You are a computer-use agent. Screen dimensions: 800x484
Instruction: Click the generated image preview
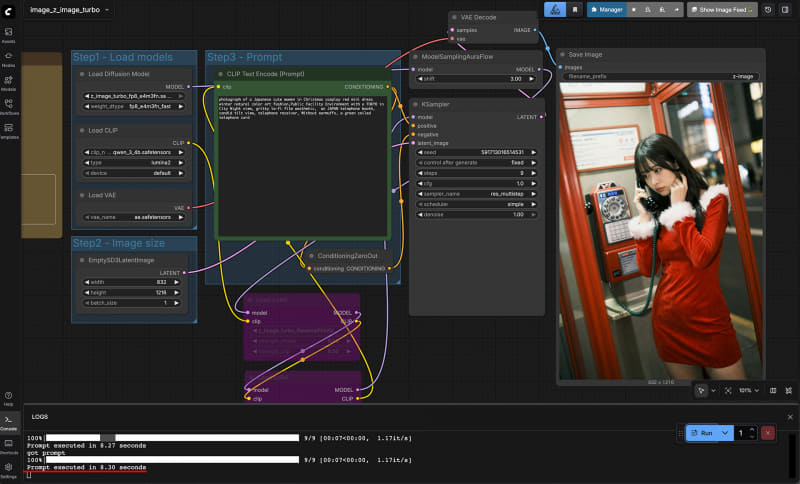[x=661, y=231]
